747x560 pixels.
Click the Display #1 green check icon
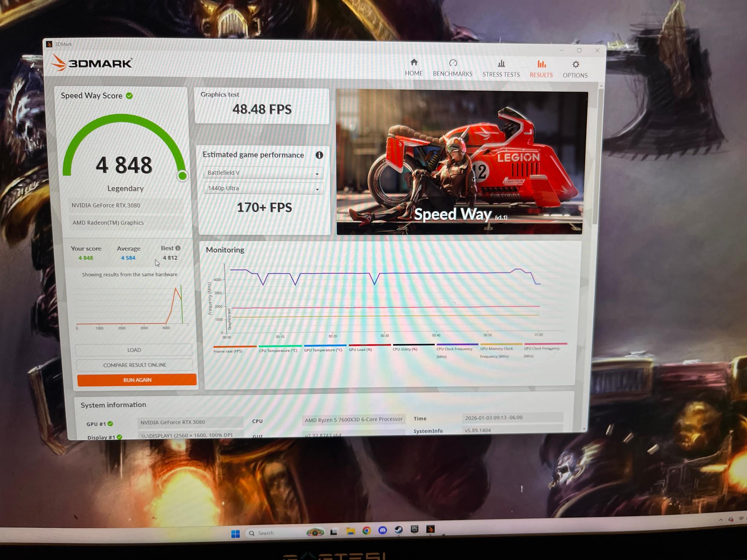tap(119, 437)
